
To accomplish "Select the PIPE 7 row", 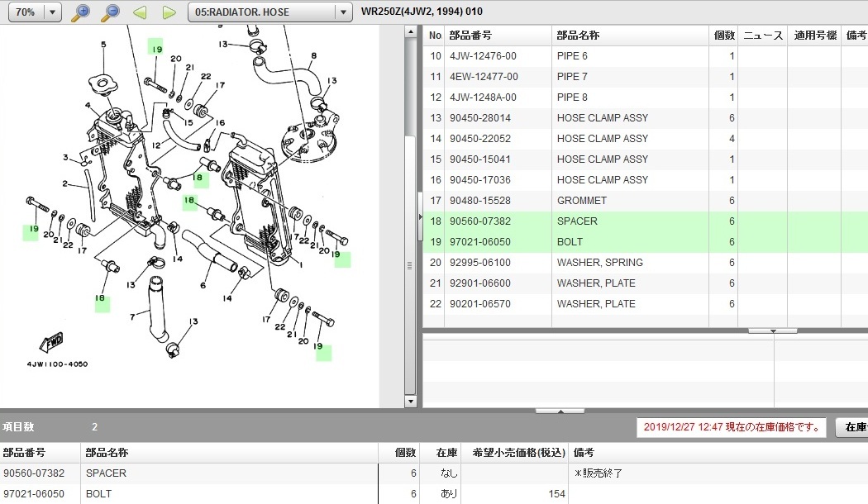I will pyautogui.click(x=646, y=76).
